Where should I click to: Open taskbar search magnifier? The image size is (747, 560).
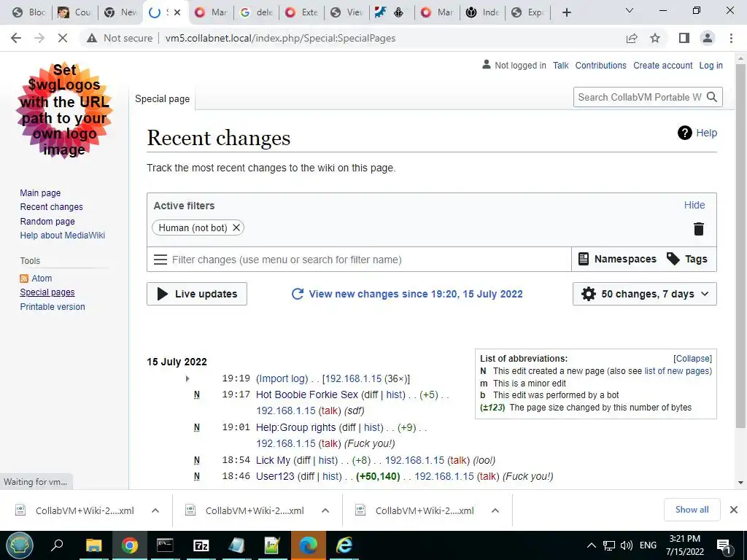[57, 545]
